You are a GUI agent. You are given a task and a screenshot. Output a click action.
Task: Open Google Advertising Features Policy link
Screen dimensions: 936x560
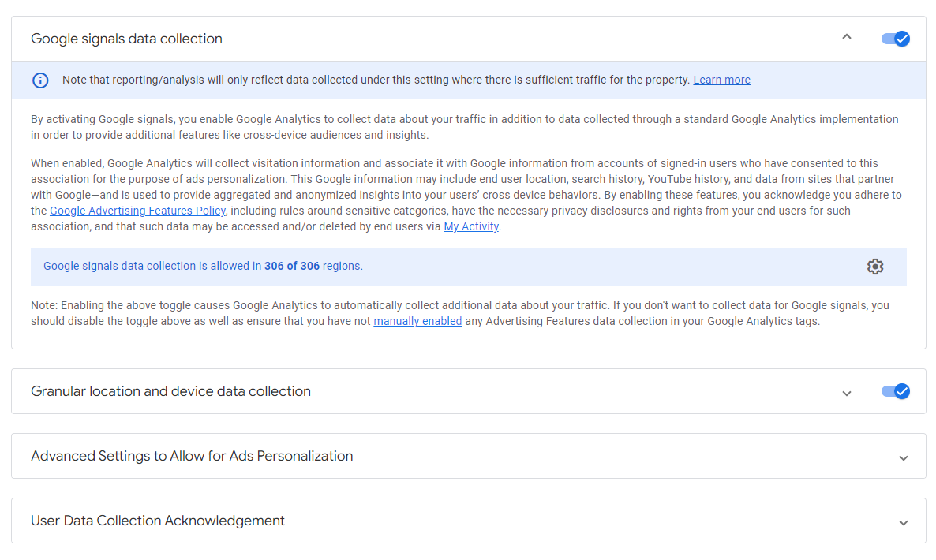pyautogui.click(x=137, y=211)
